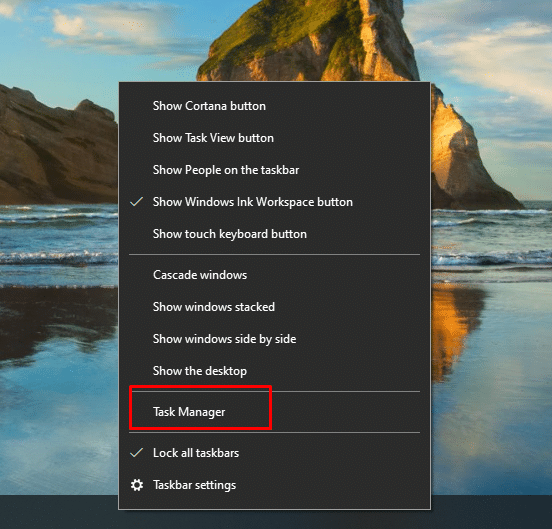Open Taskbar settings
This screenshot has width=552, height=529.
coord(274,485)
